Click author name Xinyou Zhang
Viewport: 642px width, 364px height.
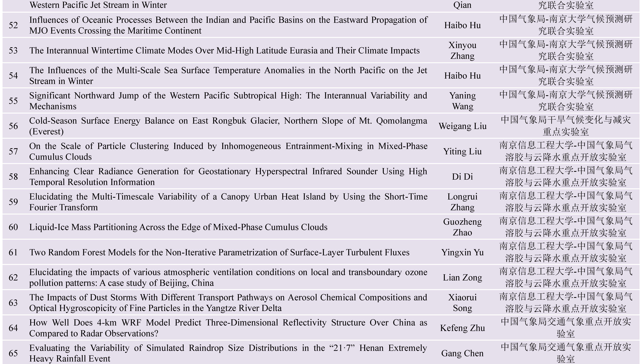pos(462,50)
